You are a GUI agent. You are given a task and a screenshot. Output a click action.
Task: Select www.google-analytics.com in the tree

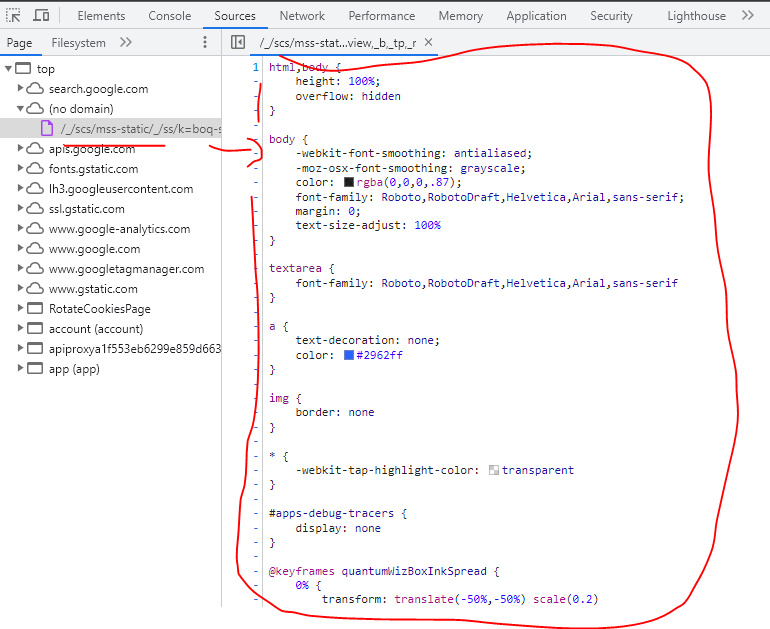point(119,229)
